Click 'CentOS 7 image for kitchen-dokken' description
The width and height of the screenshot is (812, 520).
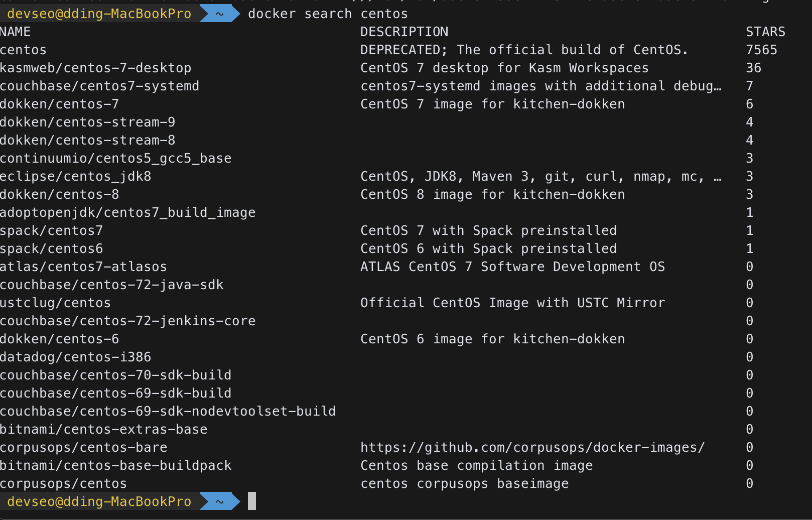coord(492,104)
